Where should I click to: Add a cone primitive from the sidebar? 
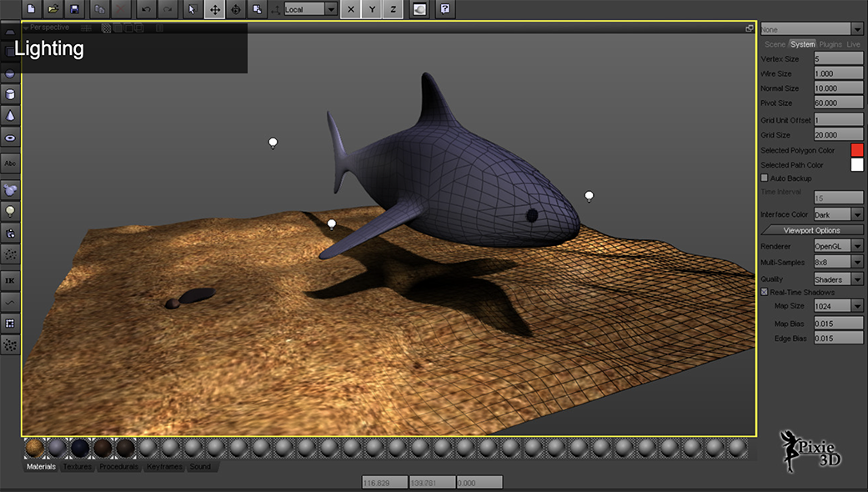pyautogui.click(x=10, y=115)
